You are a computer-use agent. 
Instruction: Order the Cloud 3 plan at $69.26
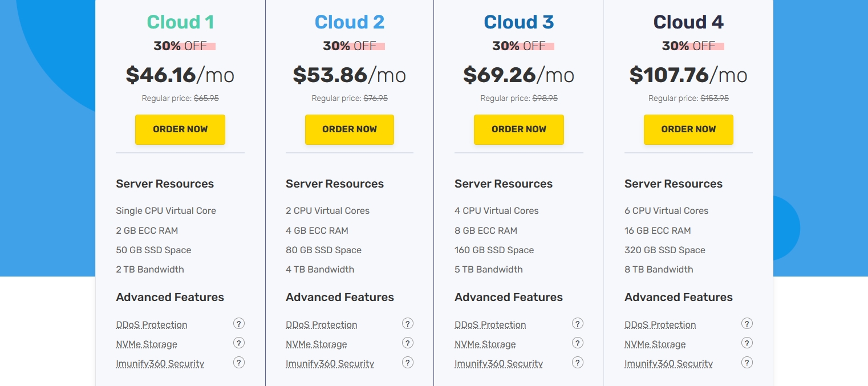point(519,129)
